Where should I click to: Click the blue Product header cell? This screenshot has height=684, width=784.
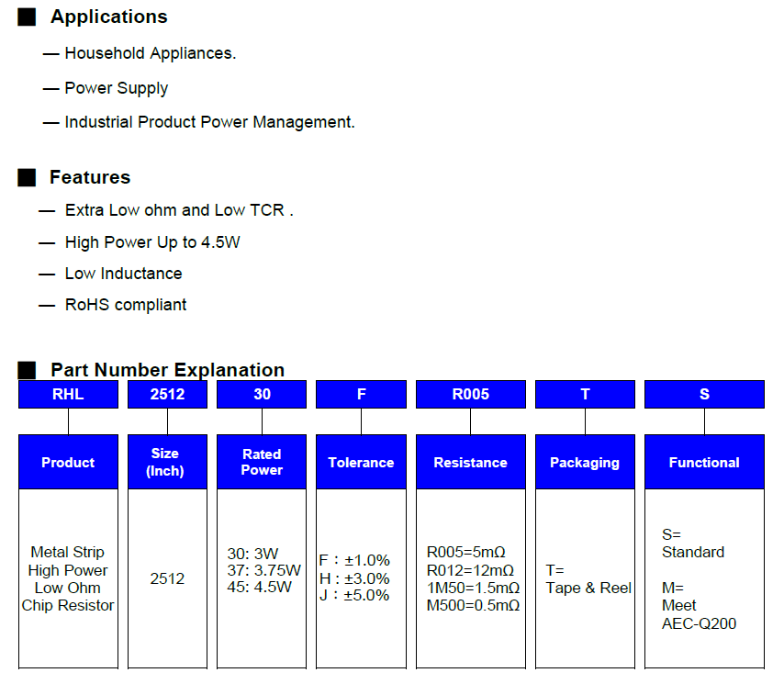(x=69, y=462)
